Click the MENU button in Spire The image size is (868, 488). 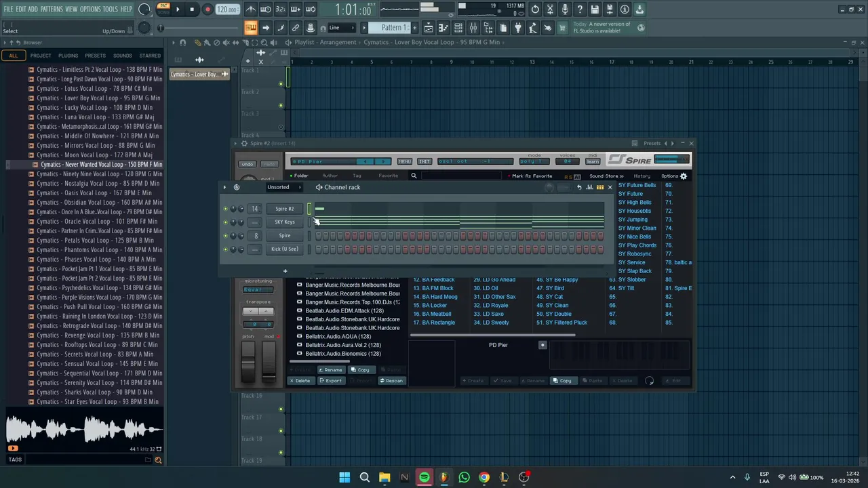(405, 161)
